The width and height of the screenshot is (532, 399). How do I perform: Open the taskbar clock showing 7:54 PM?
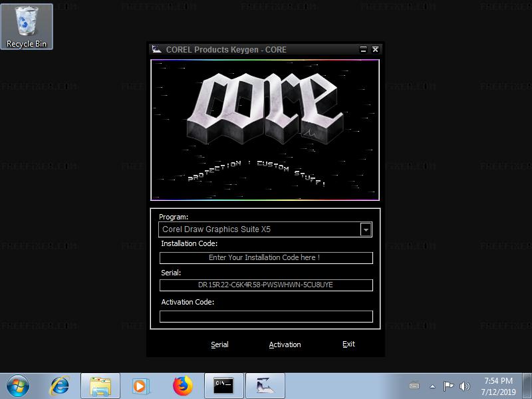tap(498, 386)
